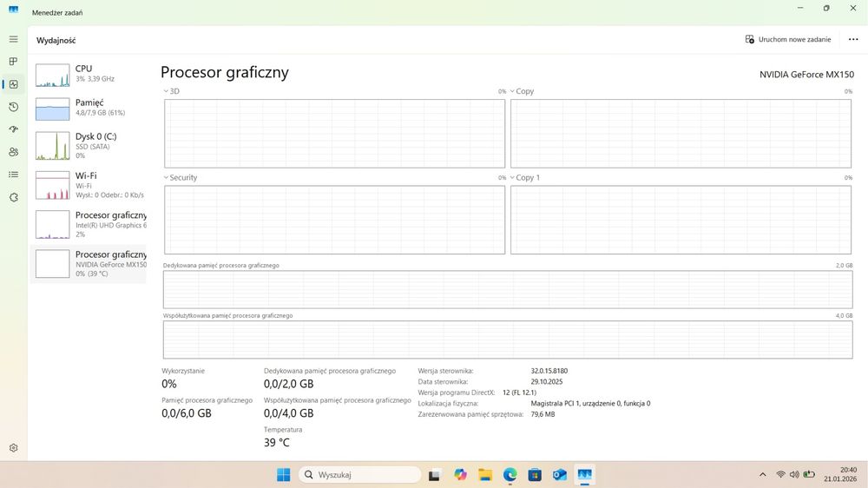Click the driver version 32.0.15.8180 value

549,371
